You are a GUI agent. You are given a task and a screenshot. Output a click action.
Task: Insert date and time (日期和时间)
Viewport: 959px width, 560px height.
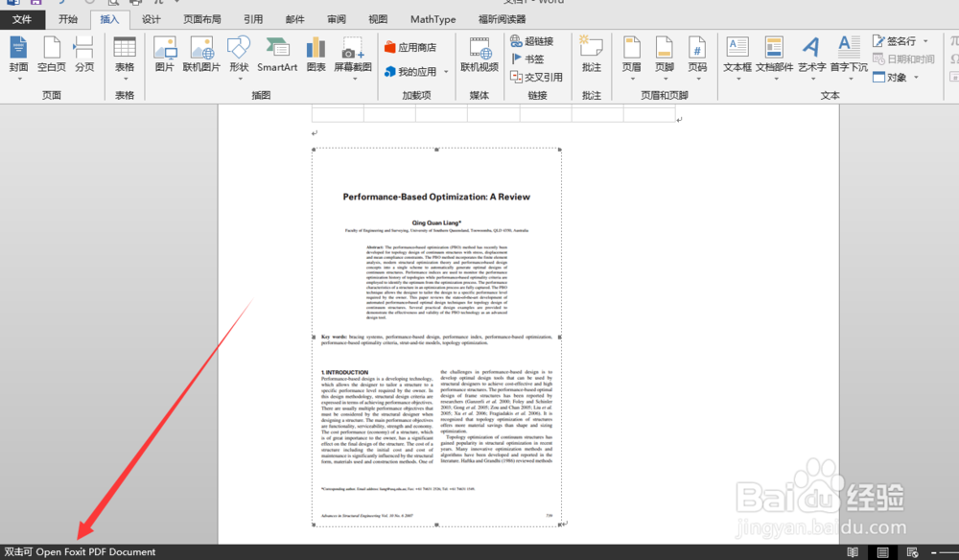click(x=904, y=58)
